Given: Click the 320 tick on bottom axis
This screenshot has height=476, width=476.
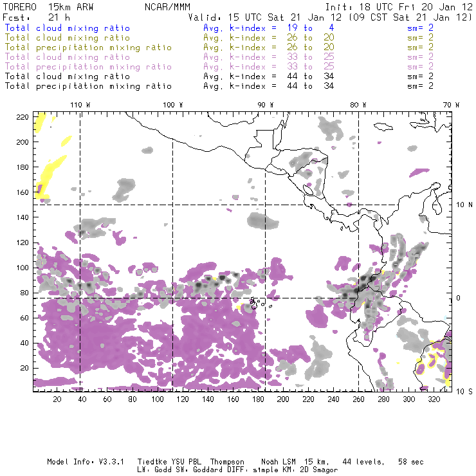Looking at the screenshot, I should point(434,399).
